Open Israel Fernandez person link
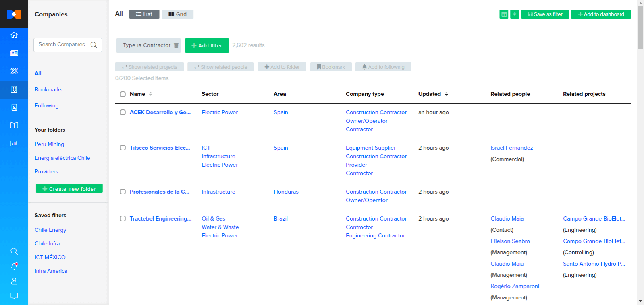Image resolution: width=644 pixels, height=305 pixels. (512, 148)
